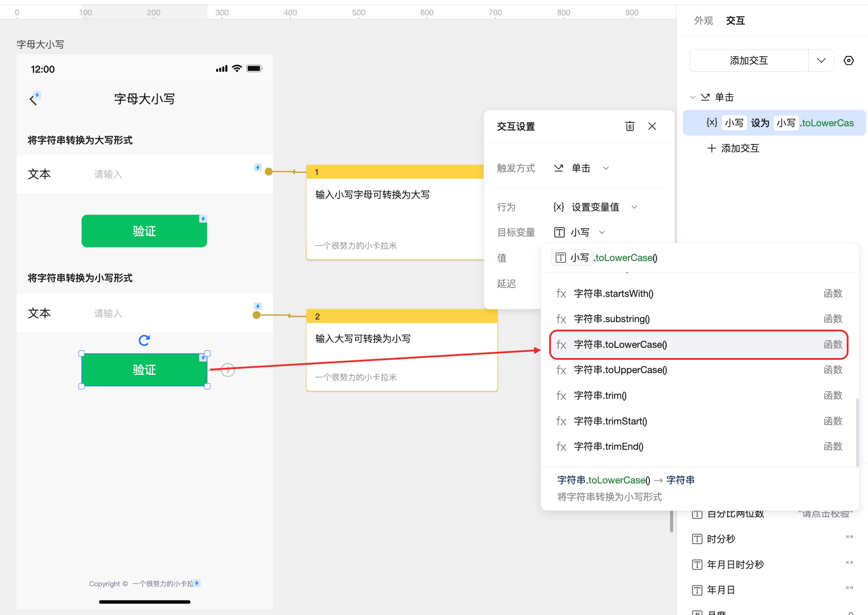868x615 pixels.
Task: Close the 交互设置 panel
Action: (652, 126)
